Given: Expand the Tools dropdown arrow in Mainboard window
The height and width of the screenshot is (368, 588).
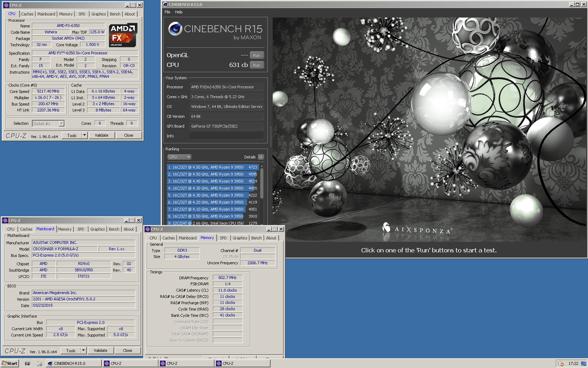Looking at the screenshot, I should [x=83, y=350].
